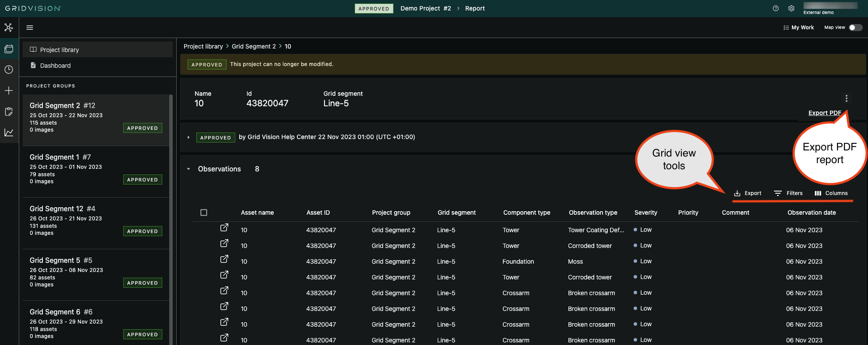Screen dimensions: 868x345
Task: Click the Export button above the grid
Action: click(x=748, y=193)
